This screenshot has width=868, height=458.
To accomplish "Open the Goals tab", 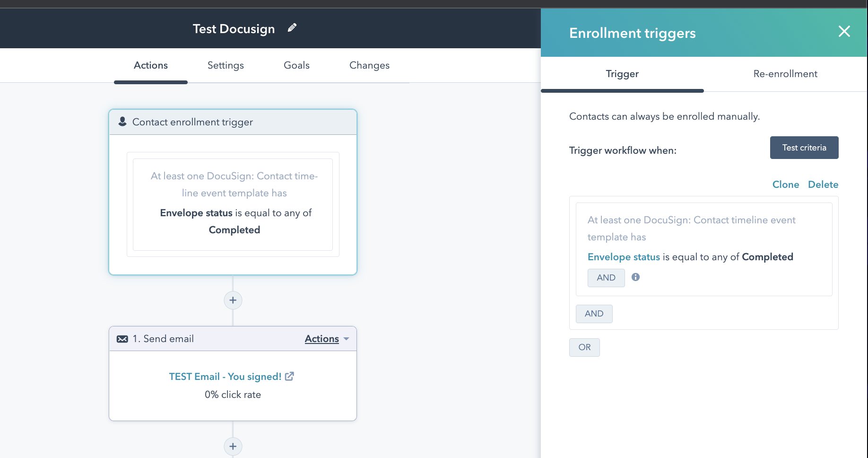I will tap(296, 65).
